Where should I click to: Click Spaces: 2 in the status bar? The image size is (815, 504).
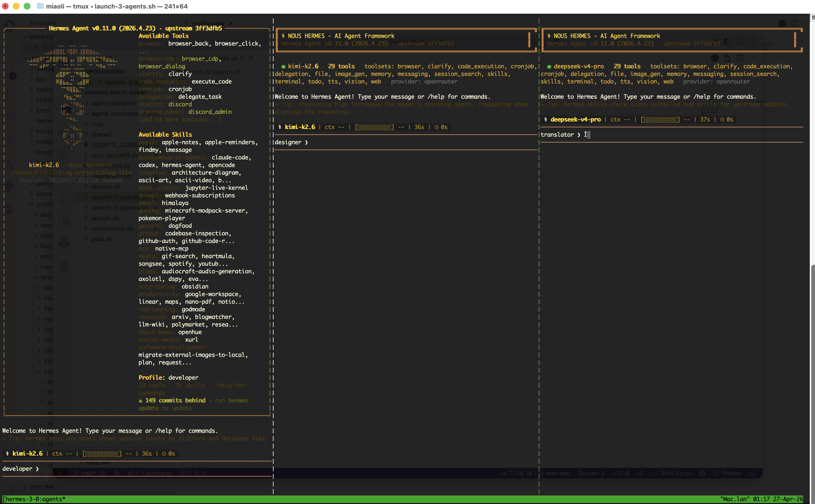[x=591, y=473]
